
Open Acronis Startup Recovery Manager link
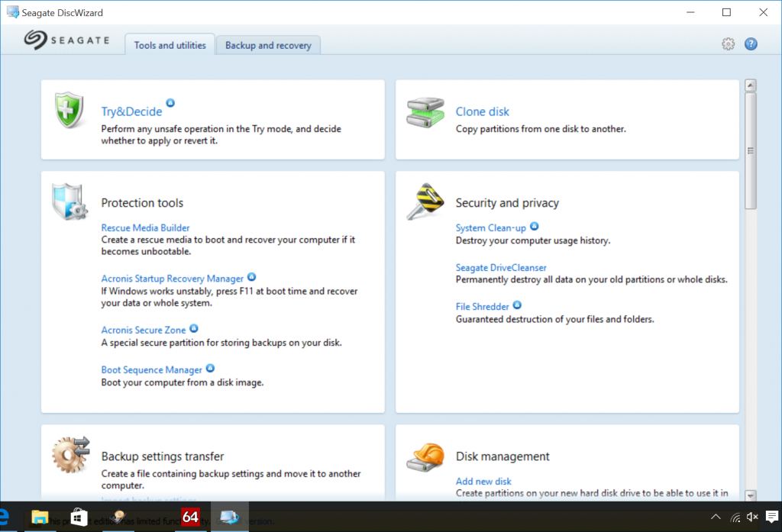(x=172, y=279)
